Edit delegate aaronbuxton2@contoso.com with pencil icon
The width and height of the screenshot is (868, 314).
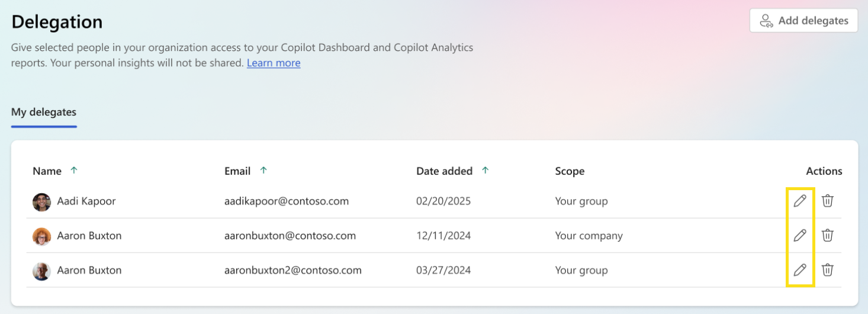click(x=800, y=270)
